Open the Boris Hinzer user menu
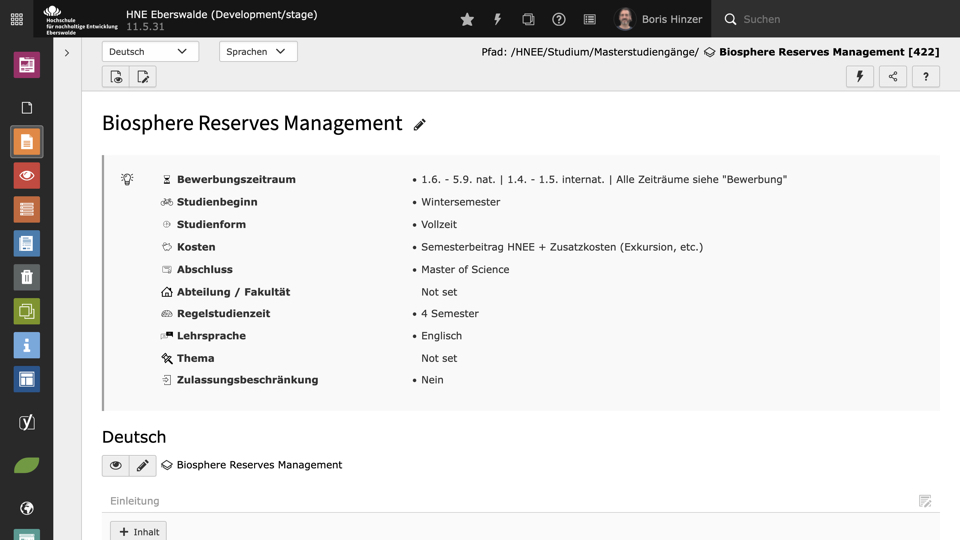Viewport: 960px width, 540px height. click(x=658, y=19)
